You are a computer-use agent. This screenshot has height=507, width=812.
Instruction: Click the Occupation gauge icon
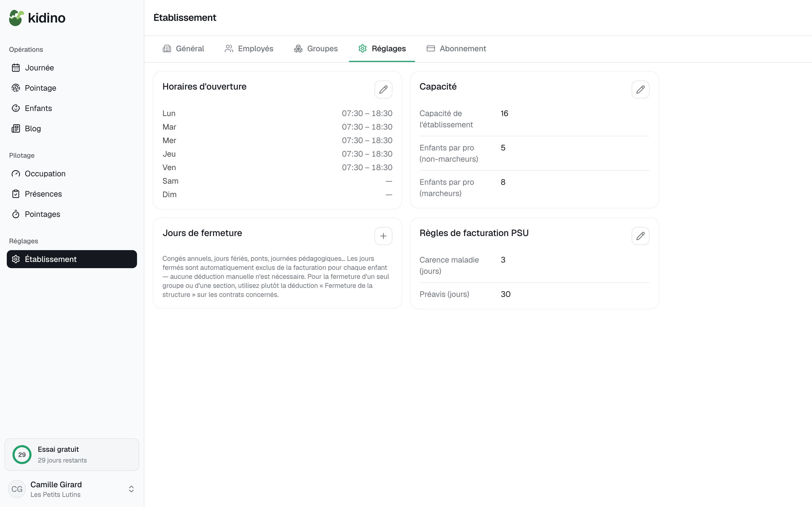16,174
